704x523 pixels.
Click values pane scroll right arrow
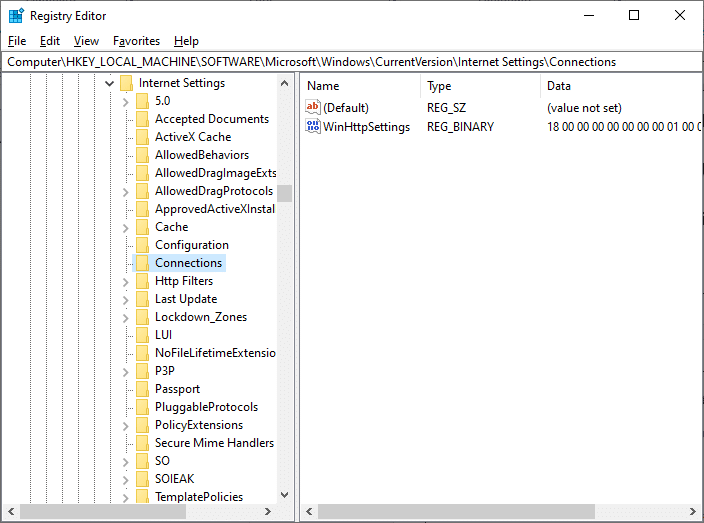pyautogui.click(x=693, y=511)
